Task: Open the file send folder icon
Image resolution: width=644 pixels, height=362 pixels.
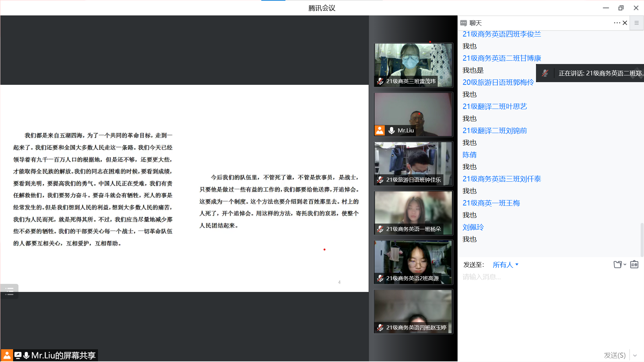Action: [x=618, y=264]
